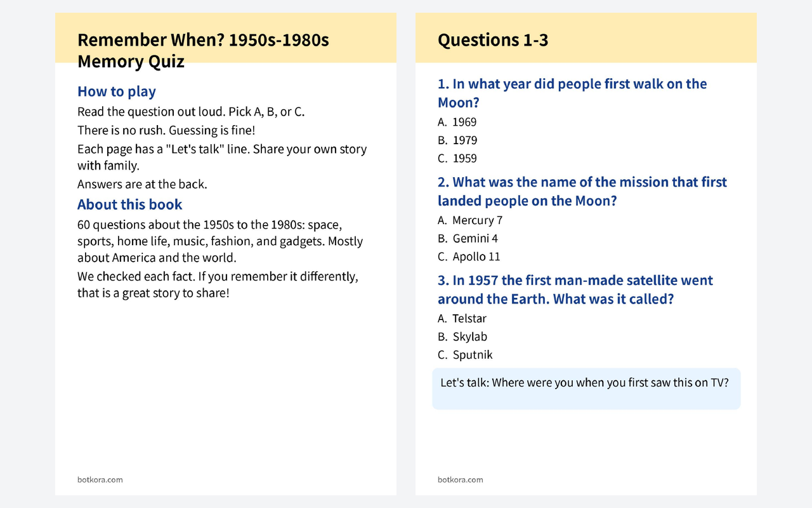Select answer A. 1969
812x508 pixels.
coord(457,122)
